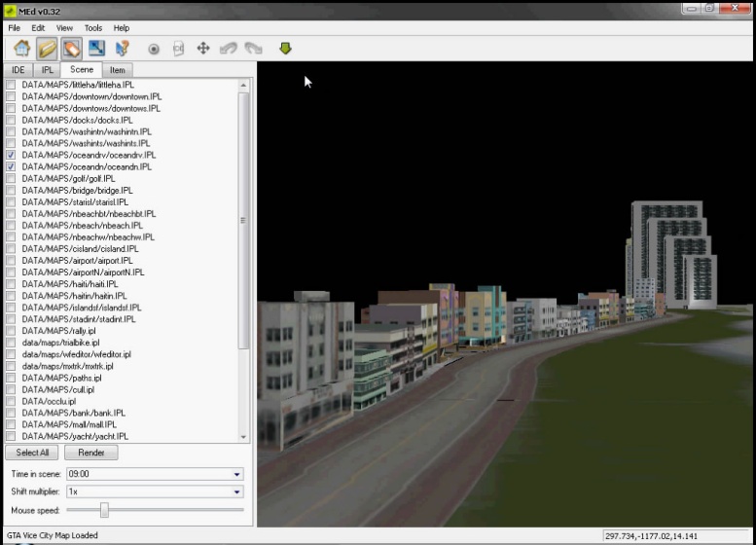Switch to the Item tab

[117, 70]
